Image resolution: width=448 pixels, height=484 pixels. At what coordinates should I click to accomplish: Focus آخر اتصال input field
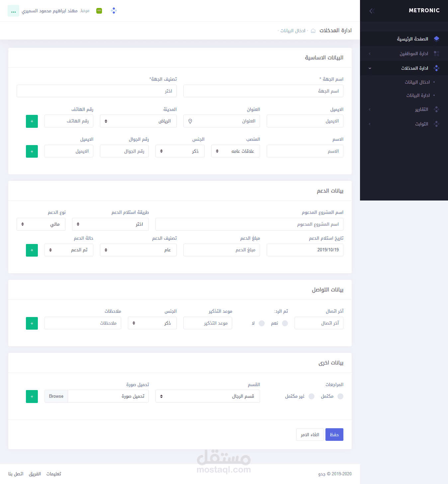pos(319,323)
